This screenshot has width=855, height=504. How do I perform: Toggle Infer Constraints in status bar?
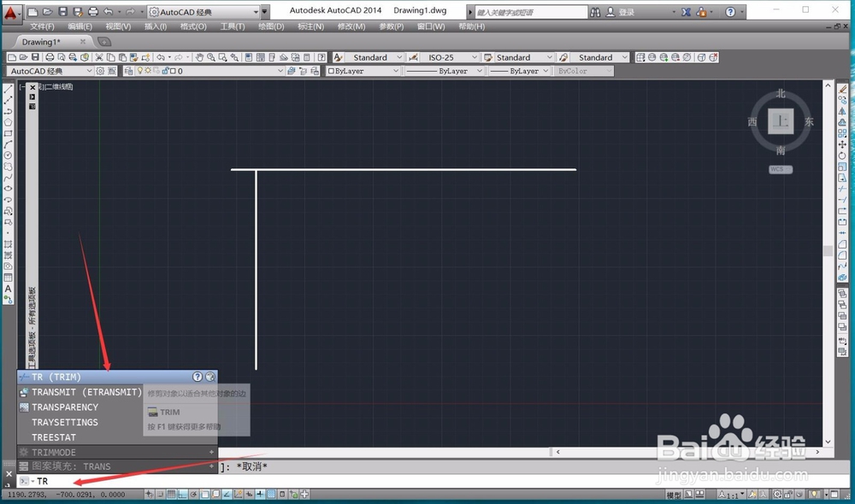tap(149, 495)
